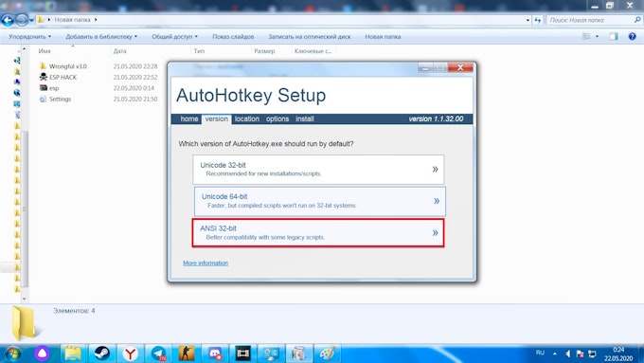This screenshot has width=644, height=363.
Task: Open the recent pages history dropdown
Action: coord(31,20)
